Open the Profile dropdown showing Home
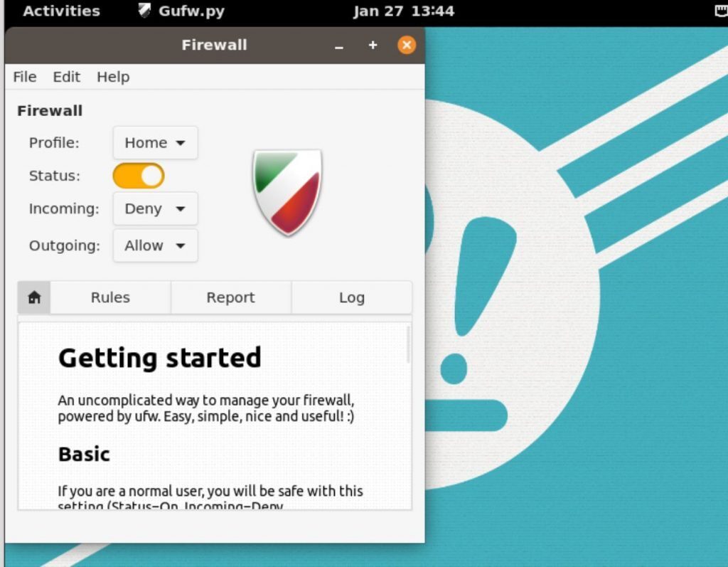 pos(154,142)
